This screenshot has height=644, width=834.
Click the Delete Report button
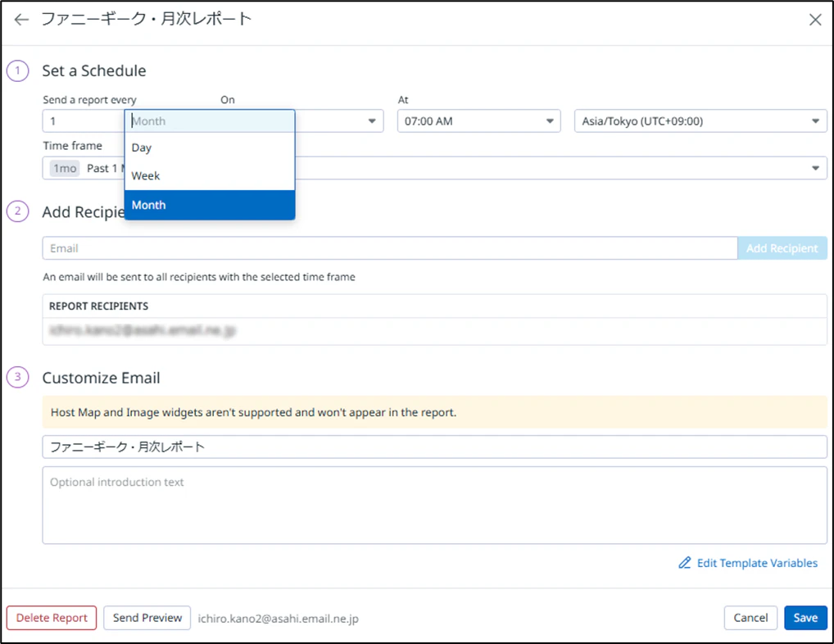[x=52, y=618]
